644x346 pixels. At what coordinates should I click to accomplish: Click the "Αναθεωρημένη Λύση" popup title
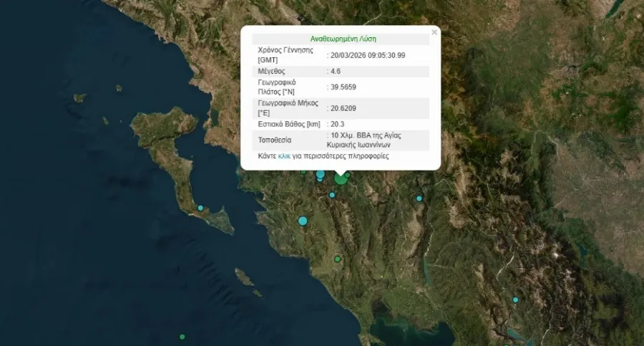(x=343, y=39)
